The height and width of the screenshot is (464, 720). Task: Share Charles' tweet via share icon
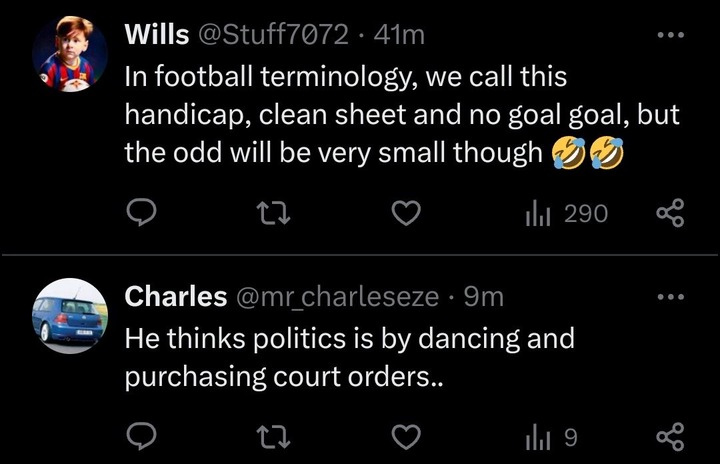coord(670,436)
